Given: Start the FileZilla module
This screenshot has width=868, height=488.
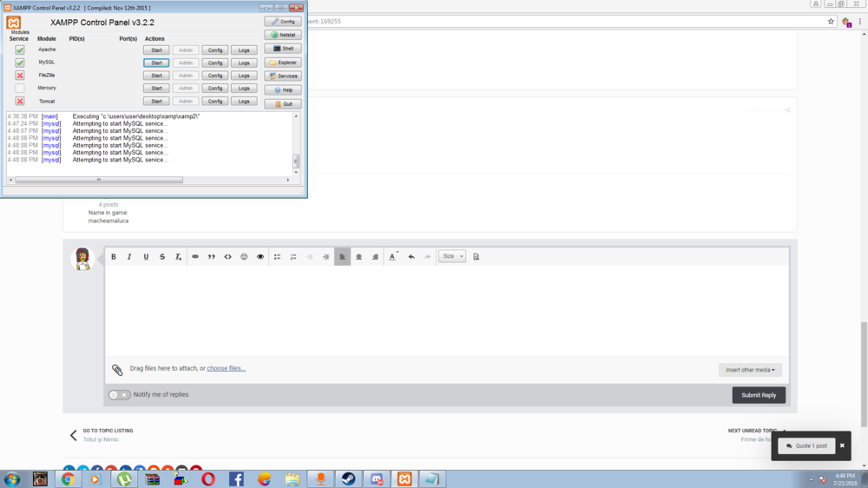Looking at the screenshot, I should 156,76.
